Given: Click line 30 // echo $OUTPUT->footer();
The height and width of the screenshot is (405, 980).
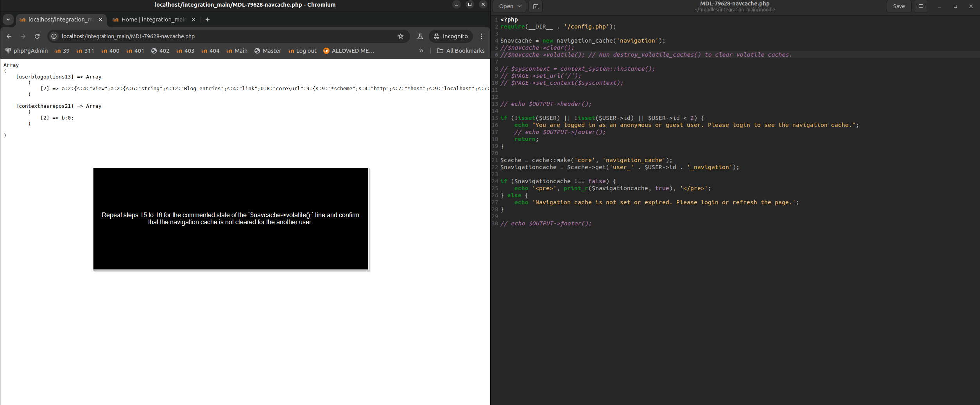Looking at the screenshot, I should pyautogui.click(x=546, y=223).
